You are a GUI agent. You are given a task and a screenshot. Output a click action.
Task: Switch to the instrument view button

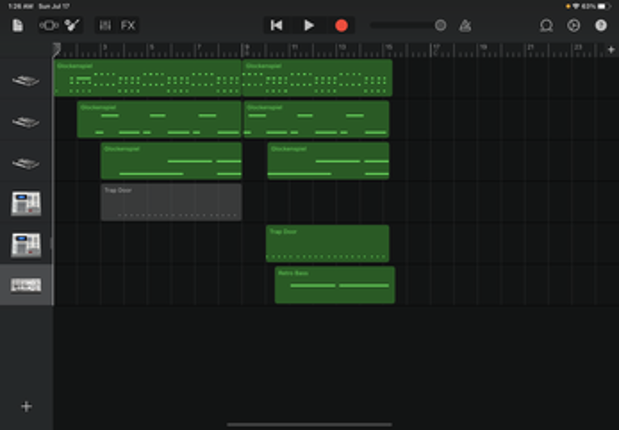[x=49, y=26]
